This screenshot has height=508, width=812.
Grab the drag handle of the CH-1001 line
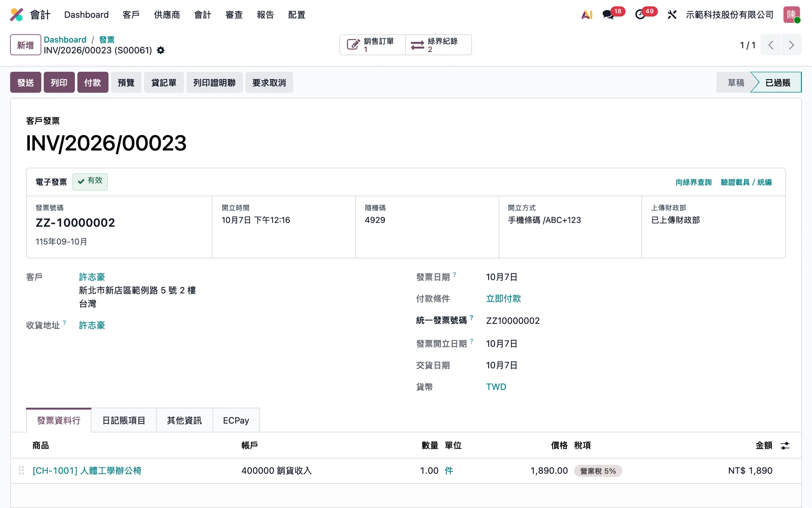21,471
